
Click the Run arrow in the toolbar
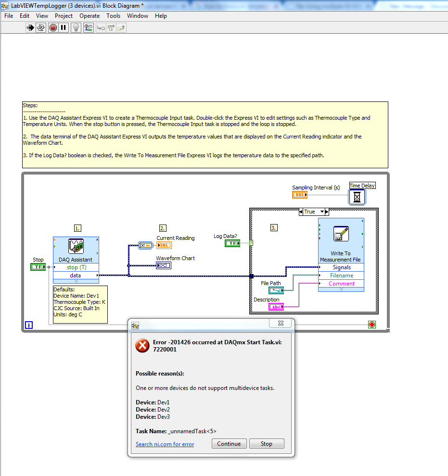click(x=31, y=28)
